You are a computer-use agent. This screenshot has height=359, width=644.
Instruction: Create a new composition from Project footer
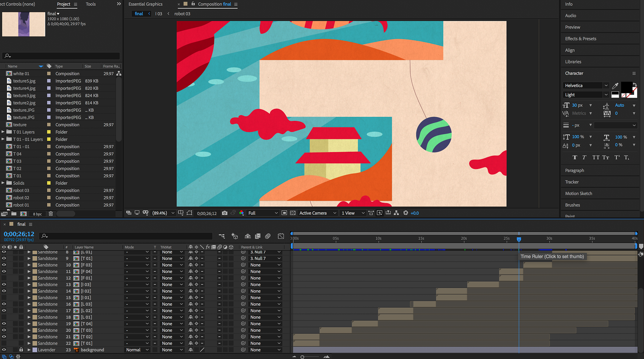(23, 214)
